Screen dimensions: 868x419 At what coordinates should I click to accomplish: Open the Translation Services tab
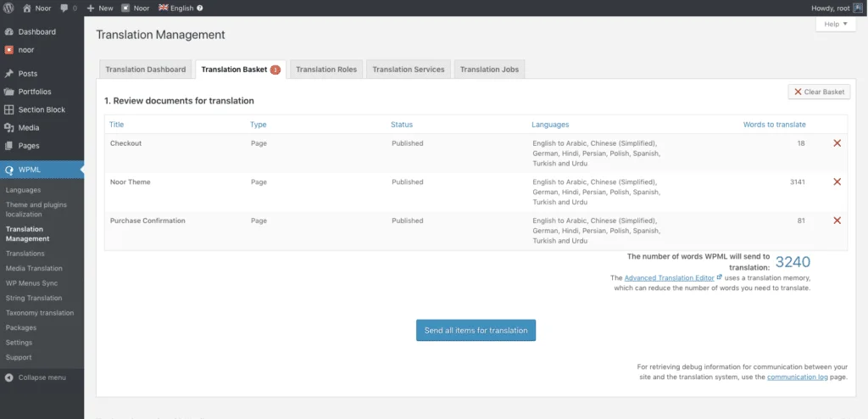tap(409, 70)
